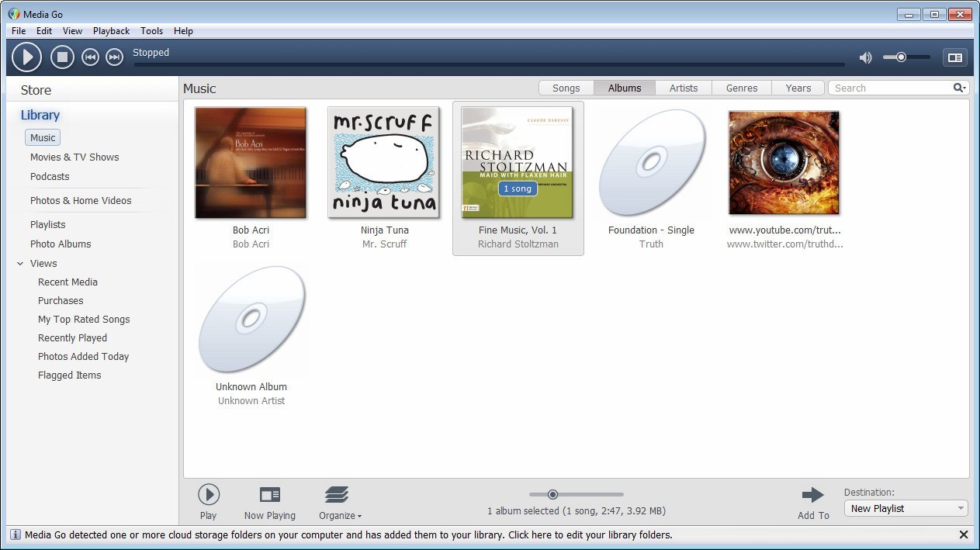The width and height of the screenshot is (980, 550).
Task: Open the Add To destination arrow icon
Action: (812, 494)
